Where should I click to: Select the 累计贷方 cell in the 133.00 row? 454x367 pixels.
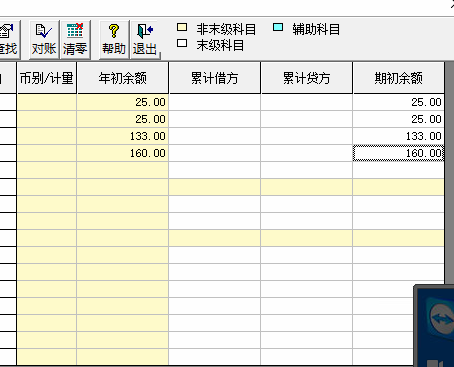click(307, 136)
